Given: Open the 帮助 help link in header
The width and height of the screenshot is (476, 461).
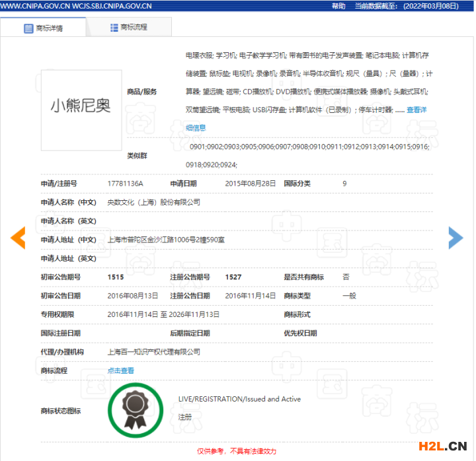Looking at the screenshot, I should 338,6.
